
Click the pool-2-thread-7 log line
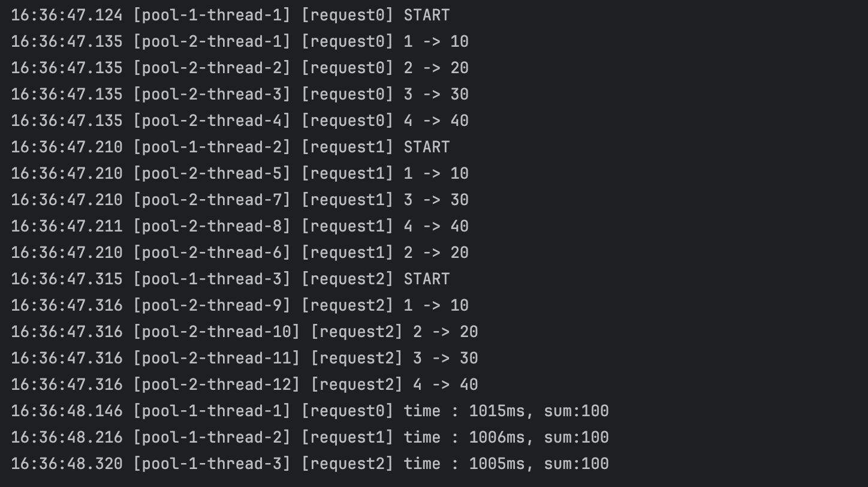pyautogui.click(x=240, y=200)
